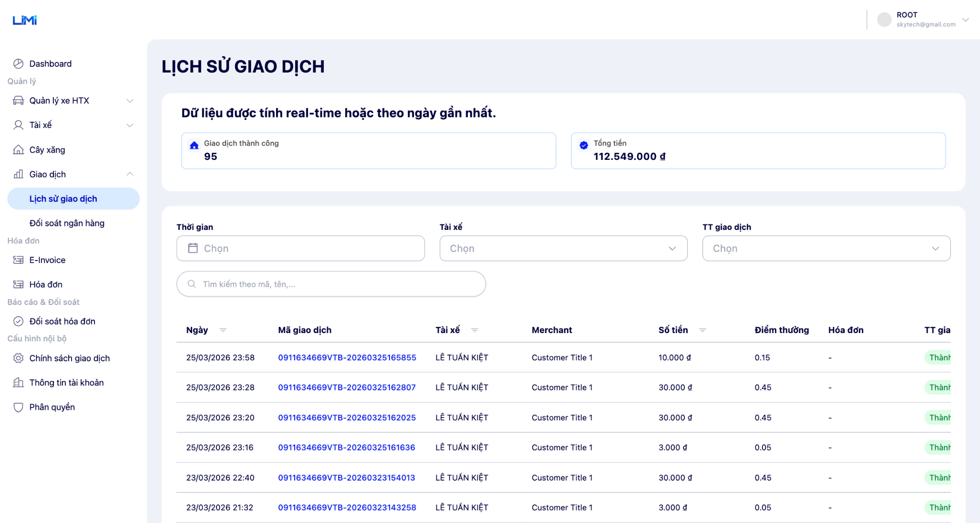Viewport: 980px width, 523px height.
Task: Open transaction 0911634669VTB-20260323143258
Action: [347, 507]
